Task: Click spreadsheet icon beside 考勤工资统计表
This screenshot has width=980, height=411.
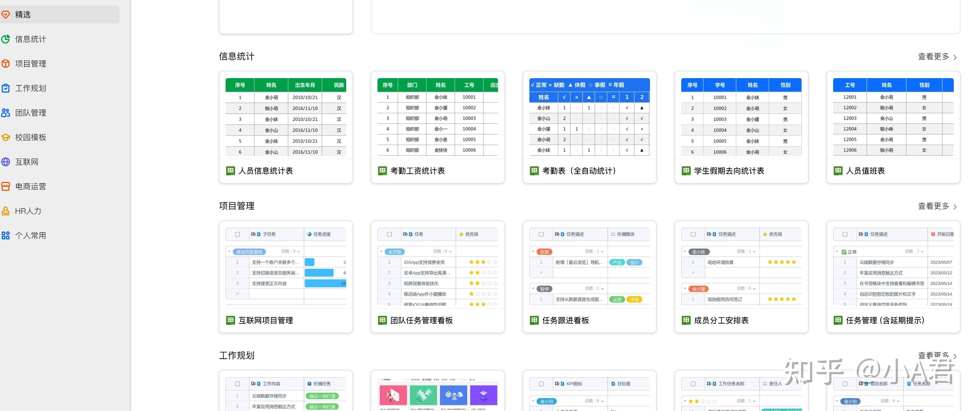Action: coord(382,171)
